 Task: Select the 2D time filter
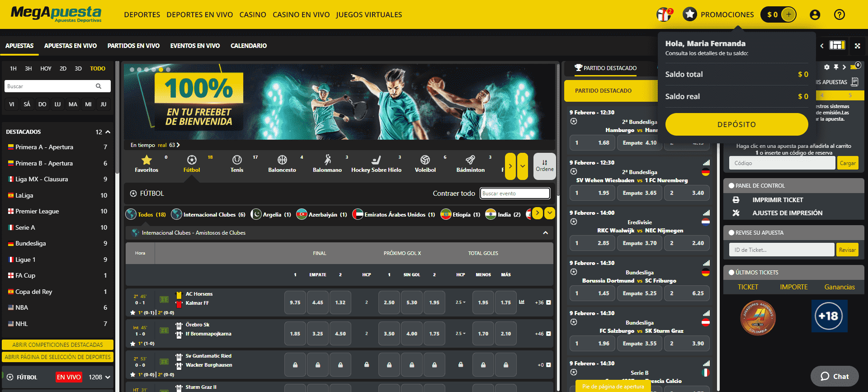click(x=63, y=69)
